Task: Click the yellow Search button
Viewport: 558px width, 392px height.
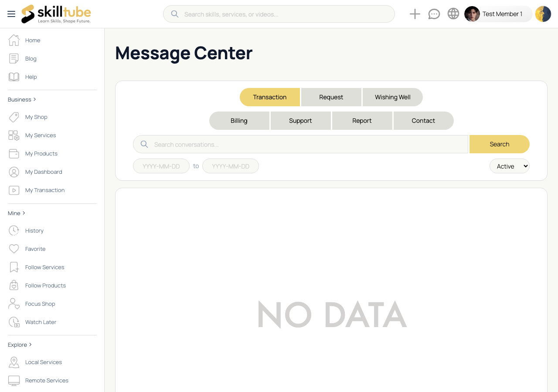Action: pos(500,144)
